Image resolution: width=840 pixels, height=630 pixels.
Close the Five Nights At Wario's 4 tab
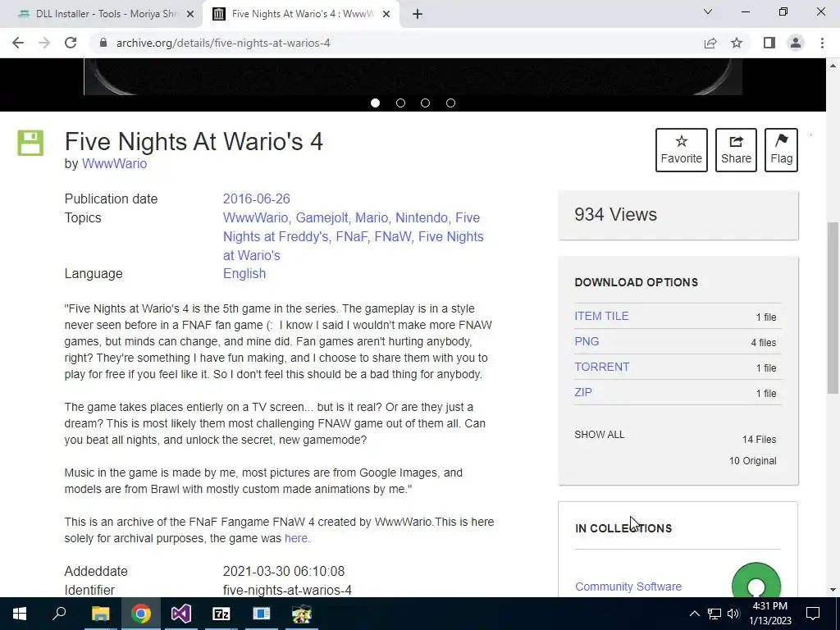[386, 14]
